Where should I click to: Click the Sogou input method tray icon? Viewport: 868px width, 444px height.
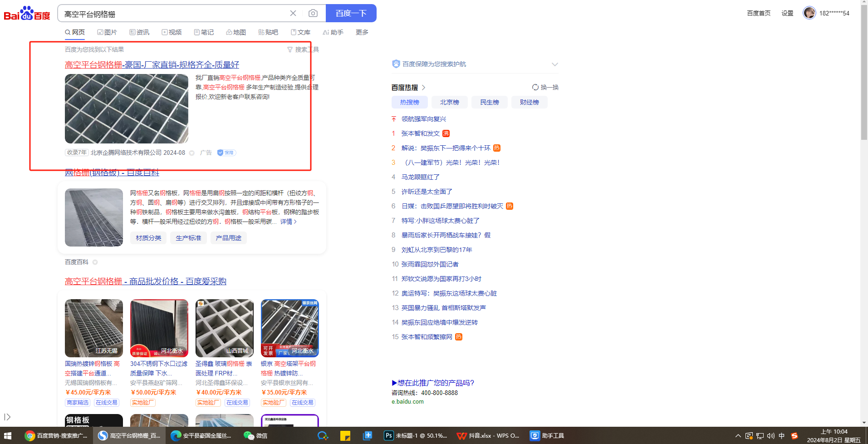[x=794, y=436]
